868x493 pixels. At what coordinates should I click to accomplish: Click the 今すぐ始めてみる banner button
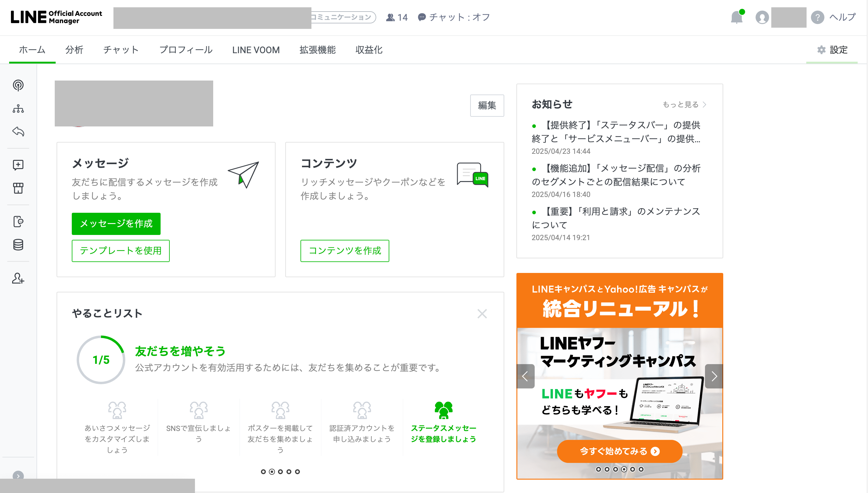tap(619, 451)
